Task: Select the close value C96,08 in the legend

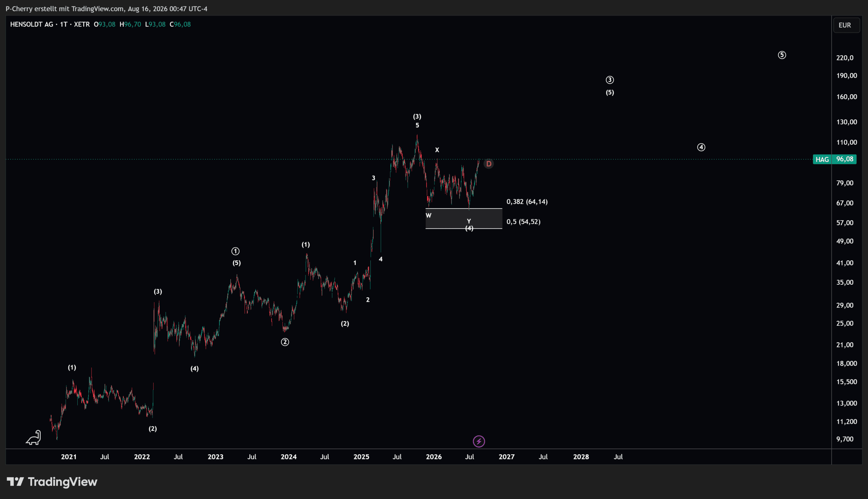Action: click(x=180, y=24)
